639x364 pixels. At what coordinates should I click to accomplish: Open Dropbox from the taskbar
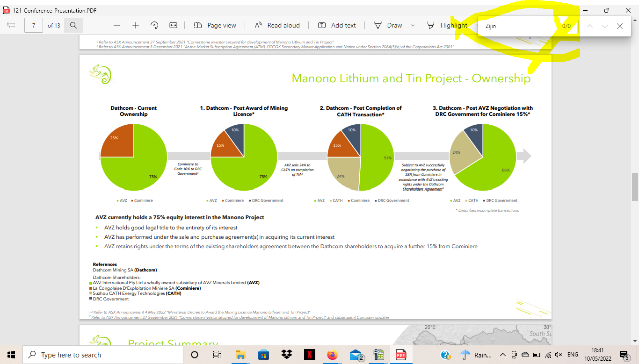coord(286,355)
